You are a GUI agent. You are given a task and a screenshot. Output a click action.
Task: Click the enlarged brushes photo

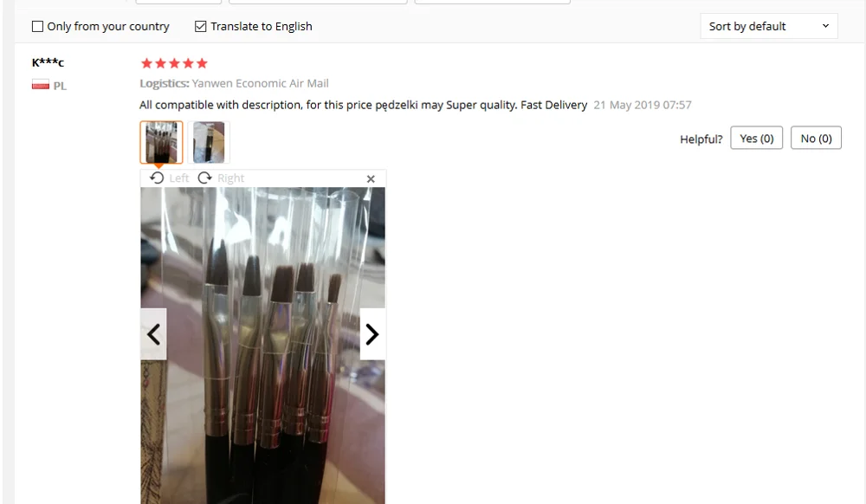[263, 346]
